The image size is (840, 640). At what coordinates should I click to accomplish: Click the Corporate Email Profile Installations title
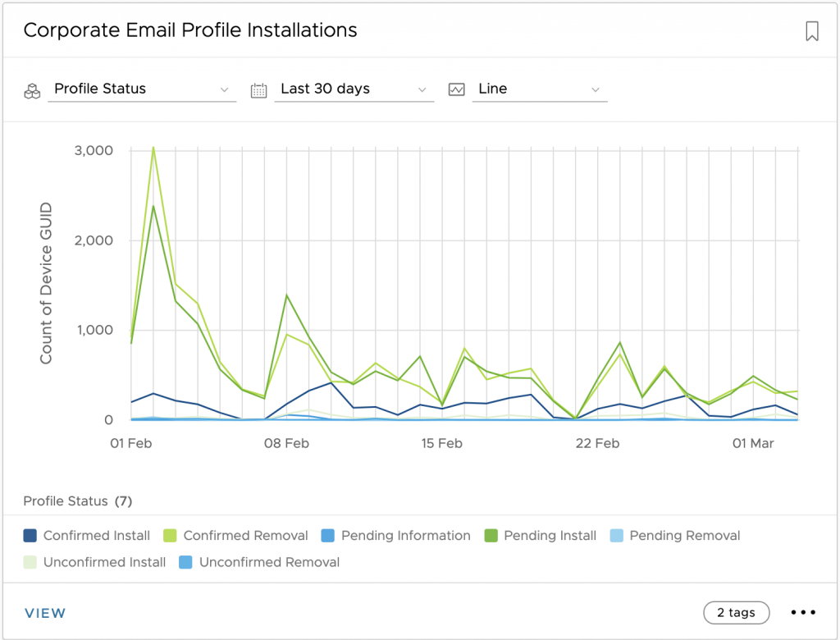click(x=190, y=30)
